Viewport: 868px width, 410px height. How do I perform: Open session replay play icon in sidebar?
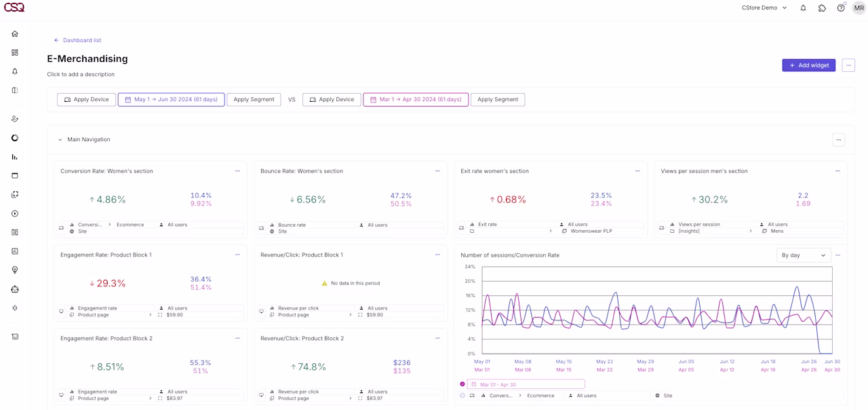pos(15,214)
